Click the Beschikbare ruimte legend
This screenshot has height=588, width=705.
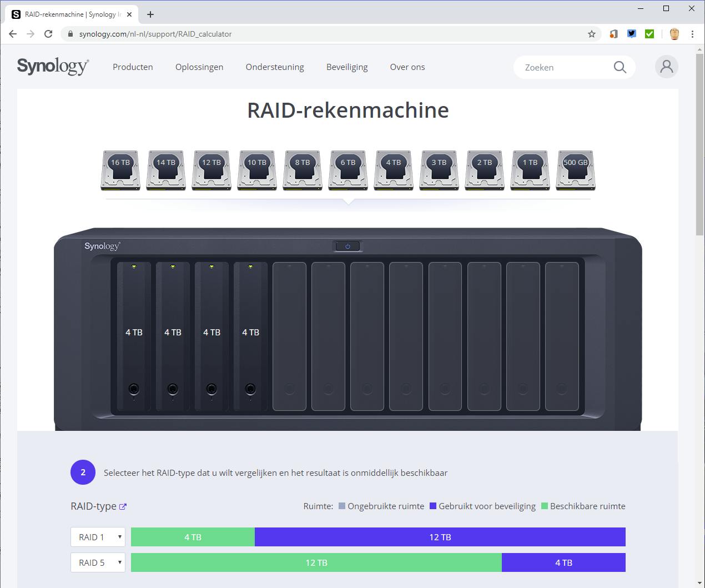583,506
